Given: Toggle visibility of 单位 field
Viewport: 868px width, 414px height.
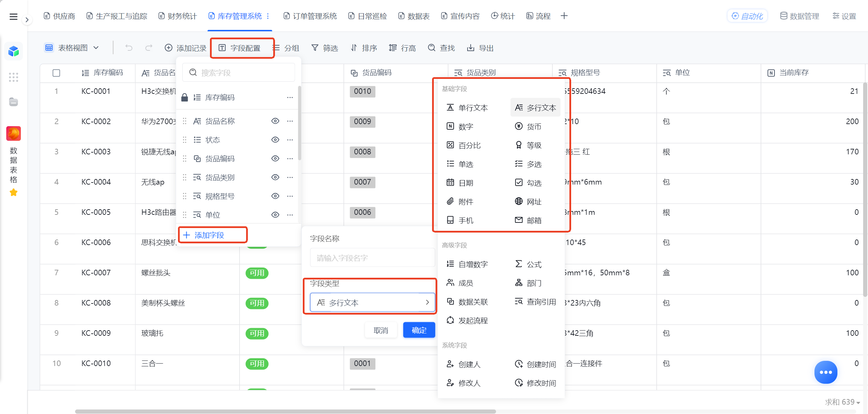Looking at the screenshot, I should click(x=275, y=215).
